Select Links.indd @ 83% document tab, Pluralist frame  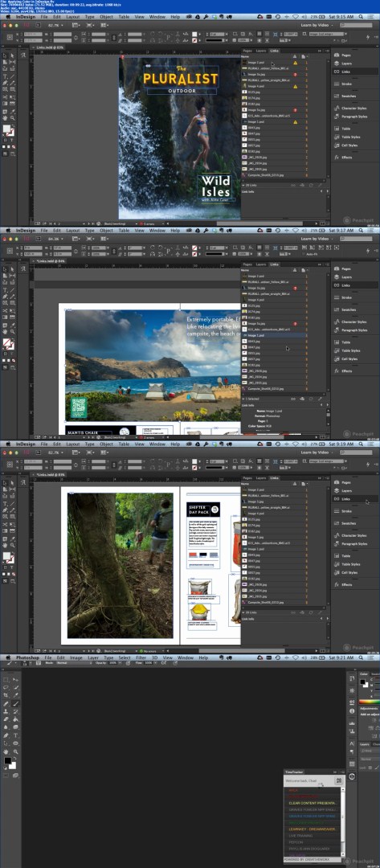coord(51,47)
